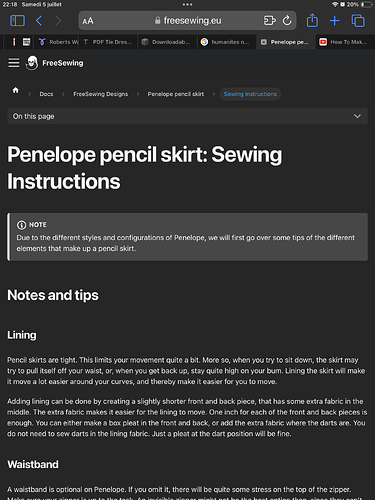Click the On this page chevron arrow
This screenshot has height=500, width=375.
pyautogui.click(x=357, y=116)
